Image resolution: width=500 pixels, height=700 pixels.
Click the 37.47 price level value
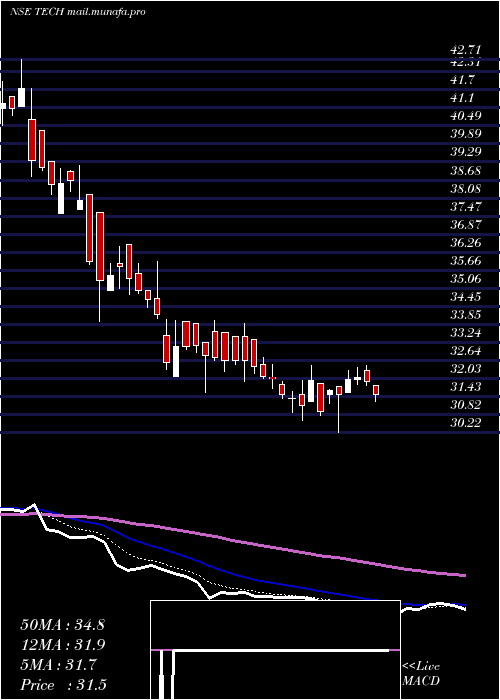466,206
